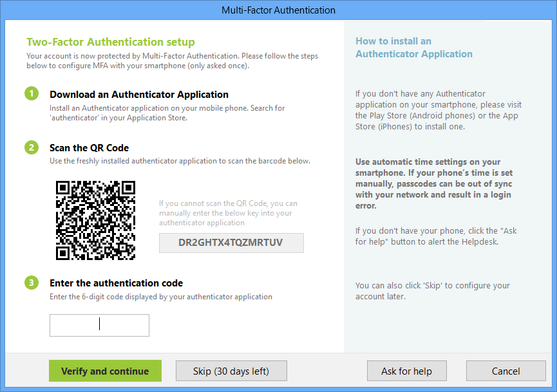Click 'How to install an Authenticator Application' heading

point(414,48)
